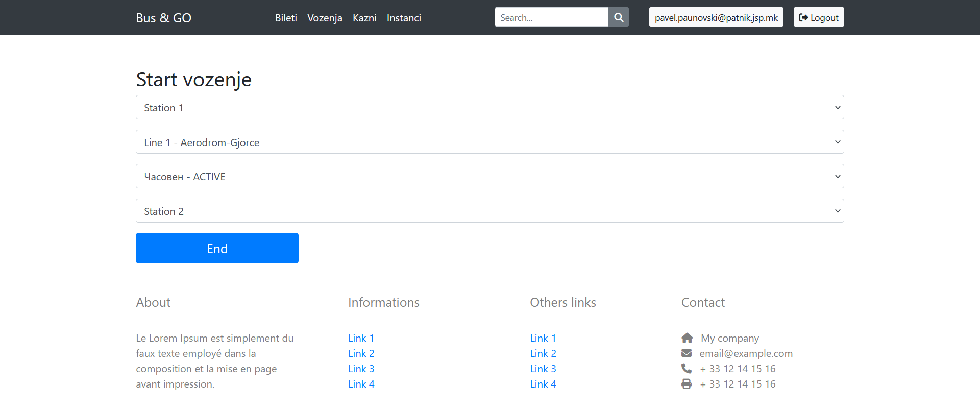Open the Station 1 dropdown
The image size is (980, 409).
click(489, 108)
